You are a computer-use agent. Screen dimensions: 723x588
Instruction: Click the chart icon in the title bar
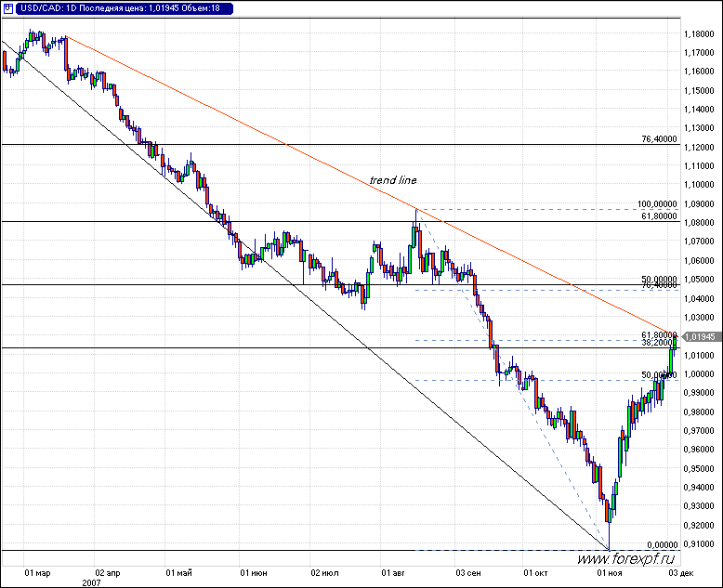coord(8,8)
